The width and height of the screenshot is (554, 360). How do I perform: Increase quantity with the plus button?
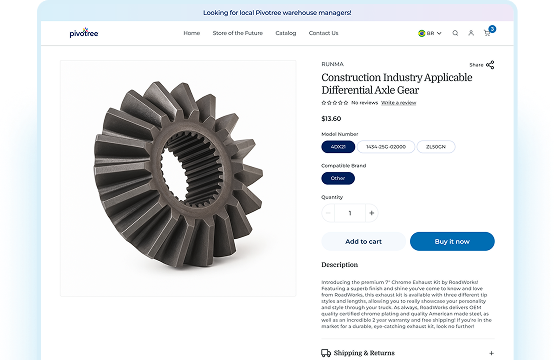coord(371,213)
